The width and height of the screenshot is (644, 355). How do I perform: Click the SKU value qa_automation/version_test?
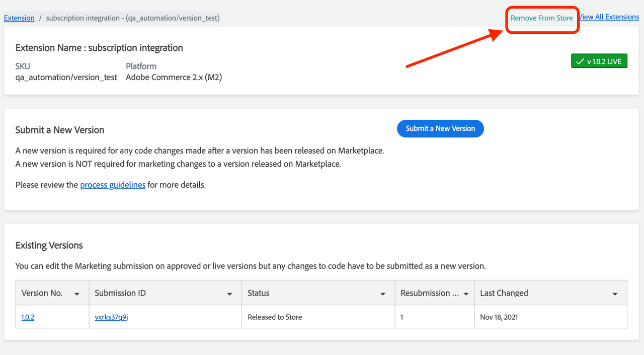pyautogui.click(x=66, y=77)
